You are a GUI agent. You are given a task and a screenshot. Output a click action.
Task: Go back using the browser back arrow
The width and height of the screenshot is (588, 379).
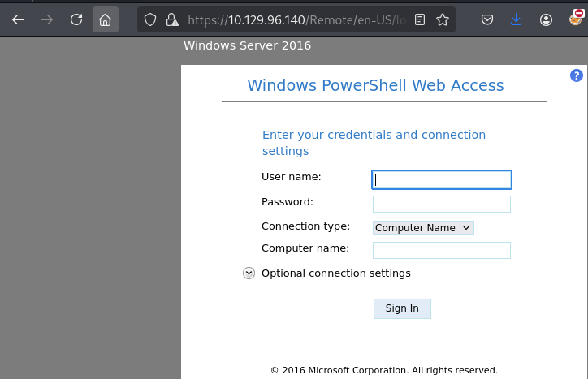(x=18, y=19)
